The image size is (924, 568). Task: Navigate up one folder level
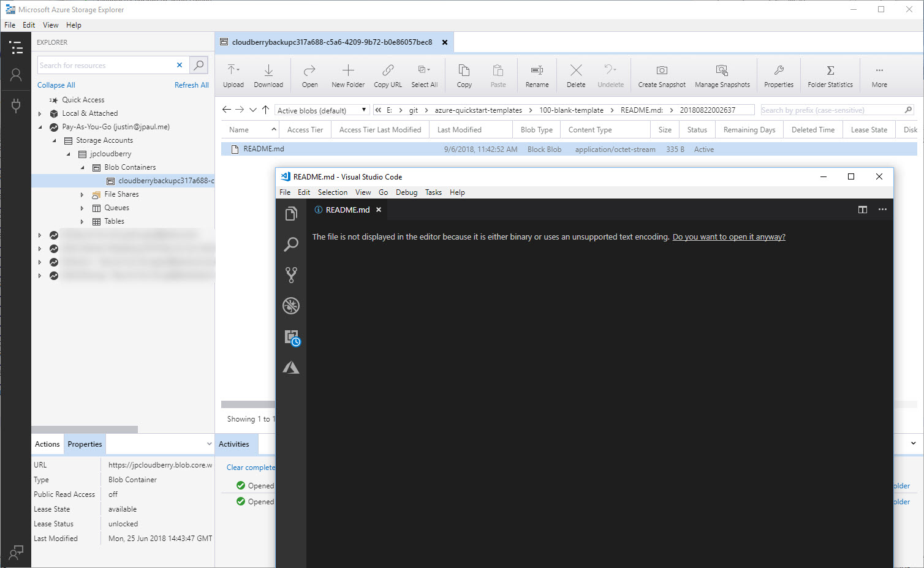265,110
